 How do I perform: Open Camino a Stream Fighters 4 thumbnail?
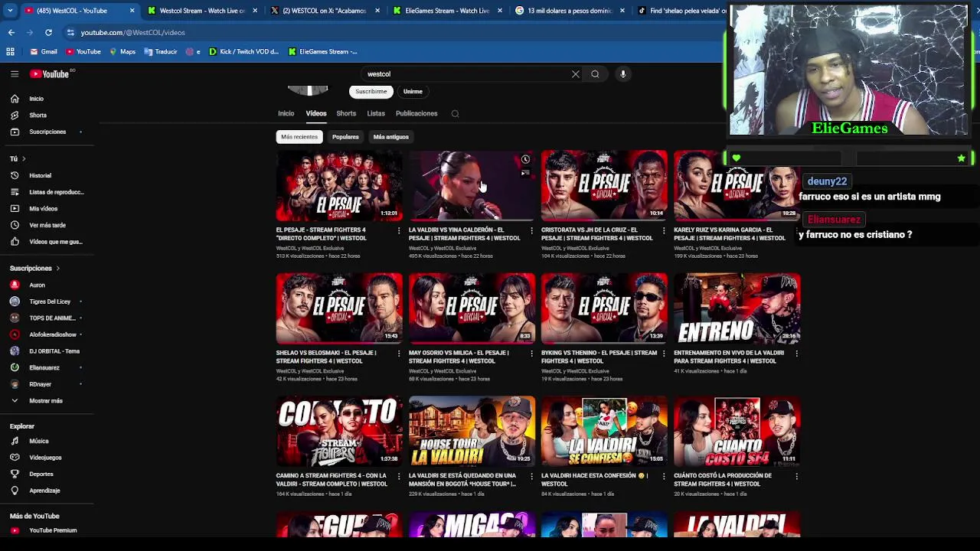coord(339,431)
